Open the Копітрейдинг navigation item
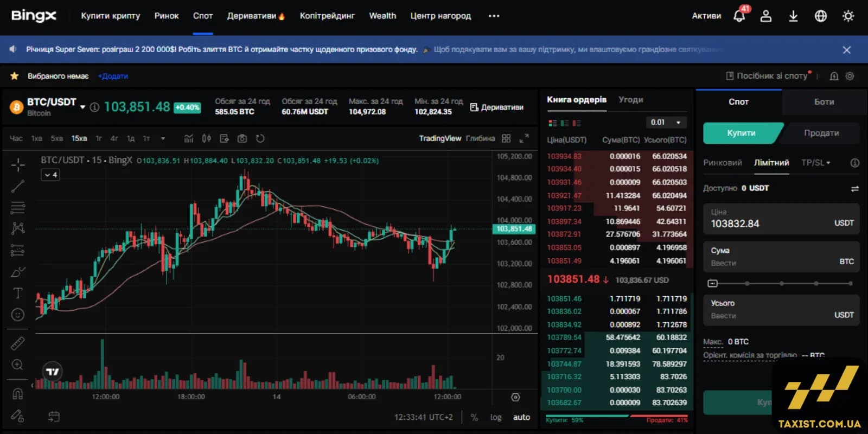This screenshot has width=868, height=434. pos(327,16)
